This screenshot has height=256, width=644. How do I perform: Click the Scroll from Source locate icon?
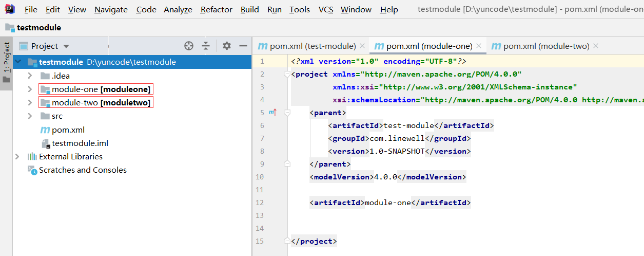coord(189,46)
